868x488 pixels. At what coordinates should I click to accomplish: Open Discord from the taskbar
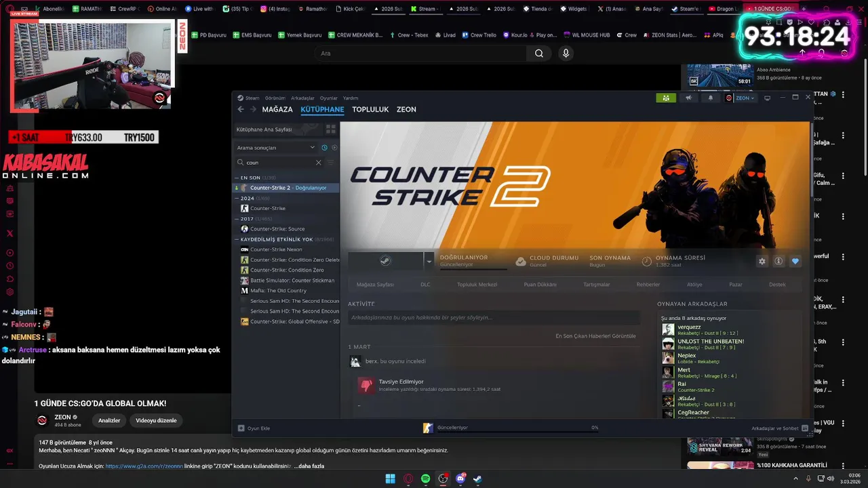(460, 479)
